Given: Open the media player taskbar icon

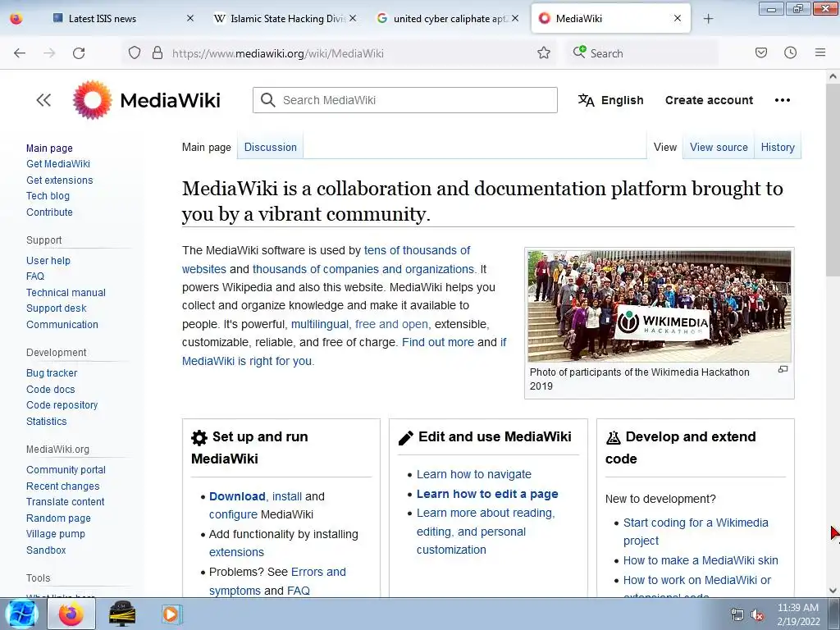Looking at the screenshot, I should (x=172, y=614).
